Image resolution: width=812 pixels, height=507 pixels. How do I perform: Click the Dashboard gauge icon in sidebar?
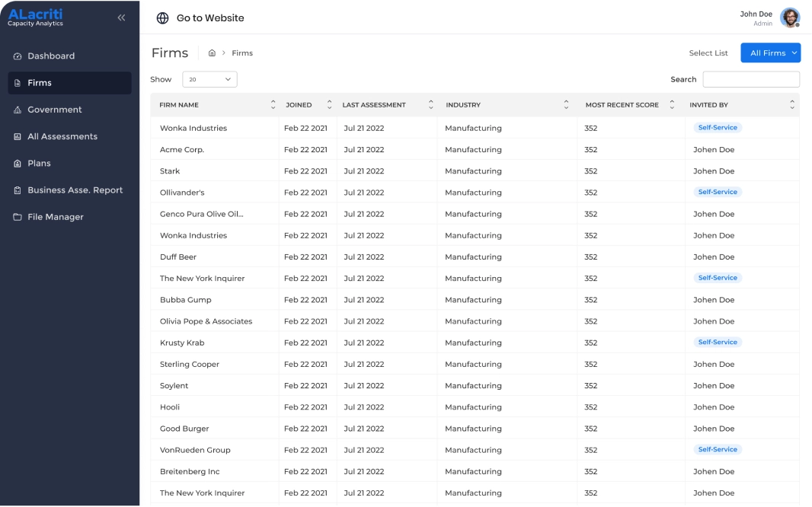tap(18, 56)
